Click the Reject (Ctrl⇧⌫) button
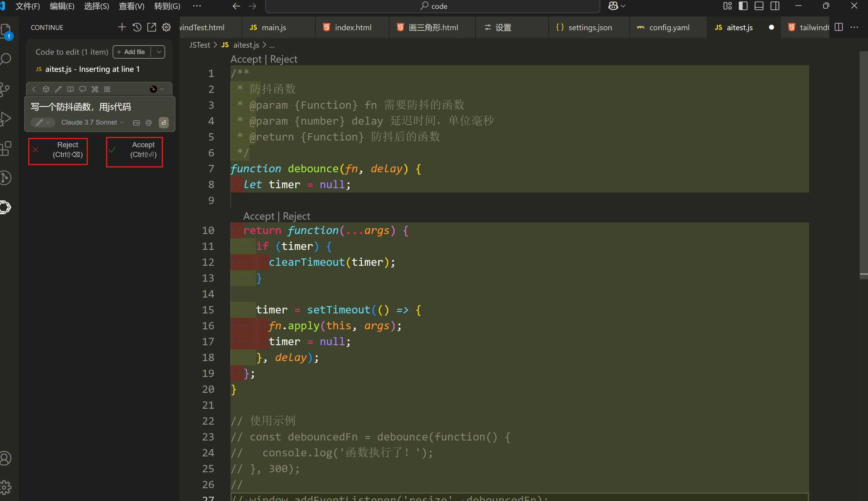Image resolution: width=868 pixels, height=501 pixels. click(x=58, y=152)
